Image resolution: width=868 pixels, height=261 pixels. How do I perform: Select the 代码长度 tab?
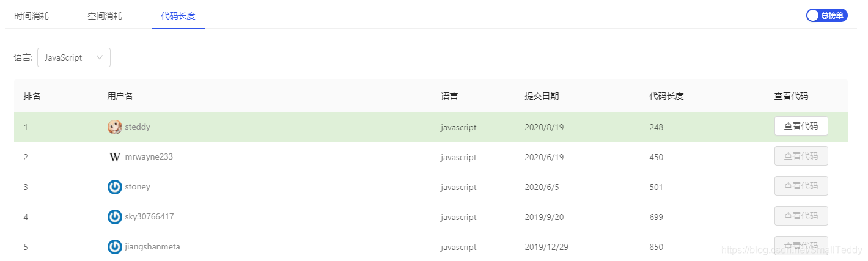(178, 16)
